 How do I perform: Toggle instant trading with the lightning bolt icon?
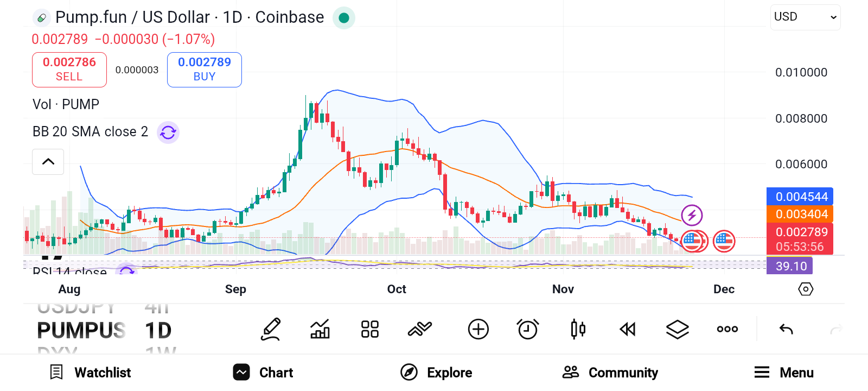(x=691, y=215)
